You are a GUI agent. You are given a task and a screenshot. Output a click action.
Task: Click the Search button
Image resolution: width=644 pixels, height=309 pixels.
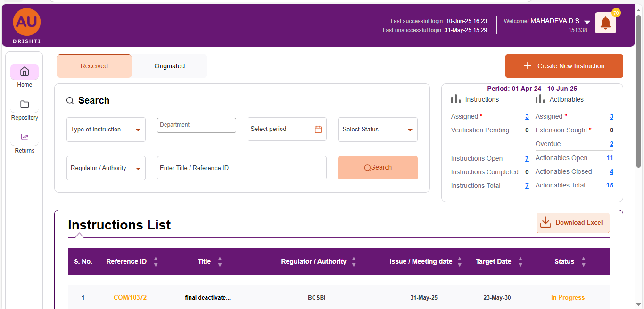point(378,168)
